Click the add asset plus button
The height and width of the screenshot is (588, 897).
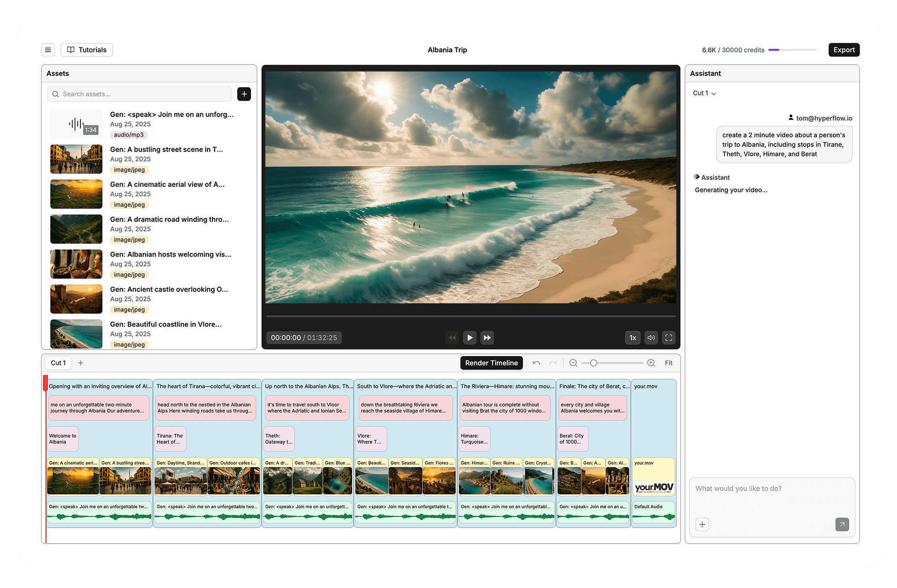244,94
